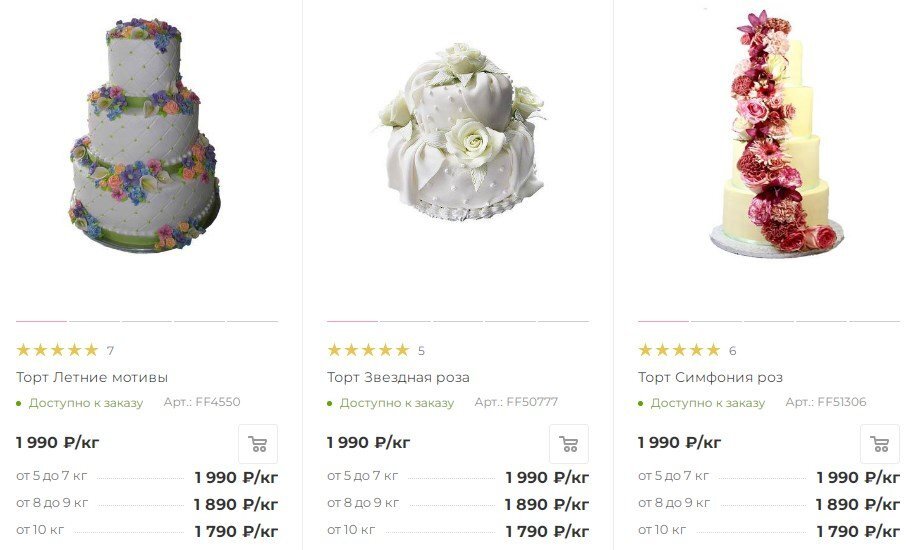The height and width of the screenshot is (550, 920).
Task: View the Звездная роза white cake photo
Action: coord(462,131)
